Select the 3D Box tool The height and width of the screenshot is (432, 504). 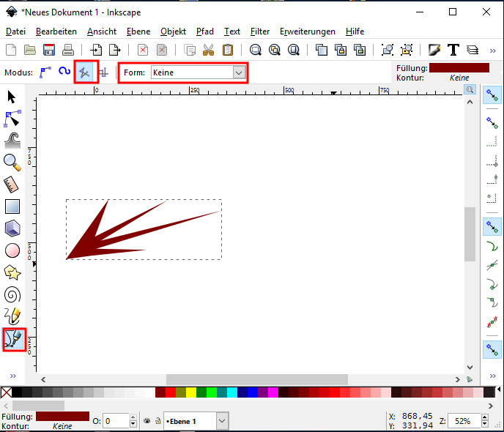tap(12, 228)
